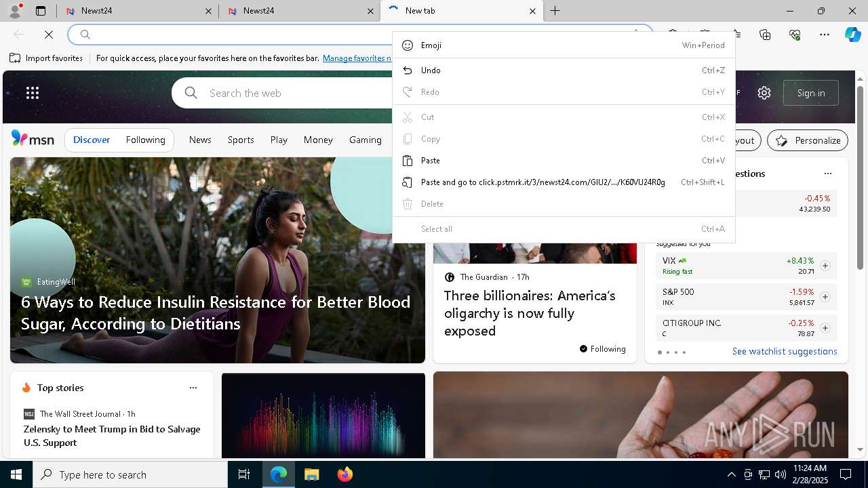Click the Sign in button
This screenshot has height=488, width=868.
(811, 93)
